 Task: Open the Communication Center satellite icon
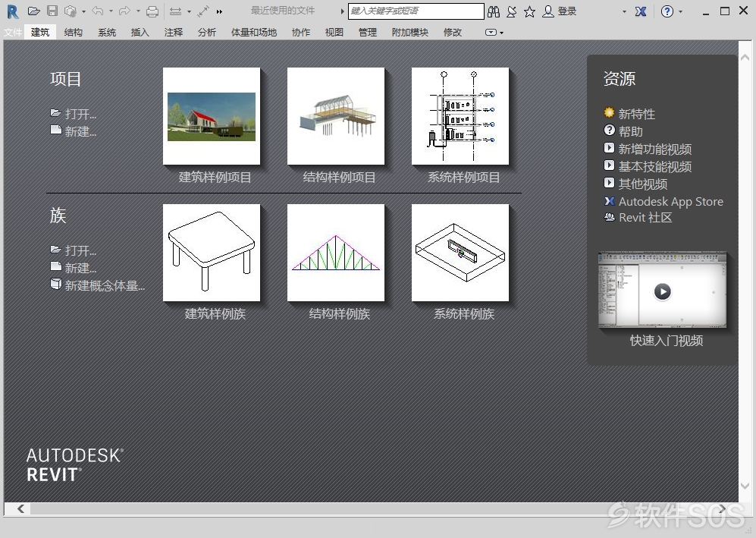tap(512, 11)
